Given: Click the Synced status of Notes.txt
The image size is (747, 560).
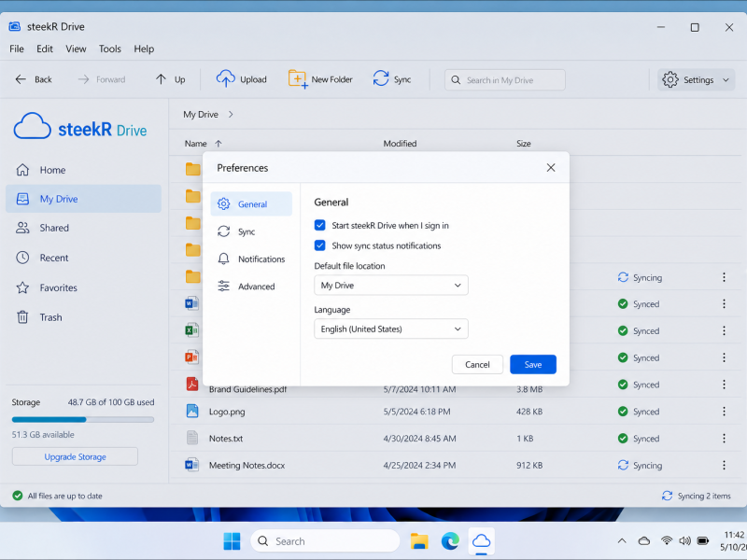Looking at the screenshot, I should [639, 438].
